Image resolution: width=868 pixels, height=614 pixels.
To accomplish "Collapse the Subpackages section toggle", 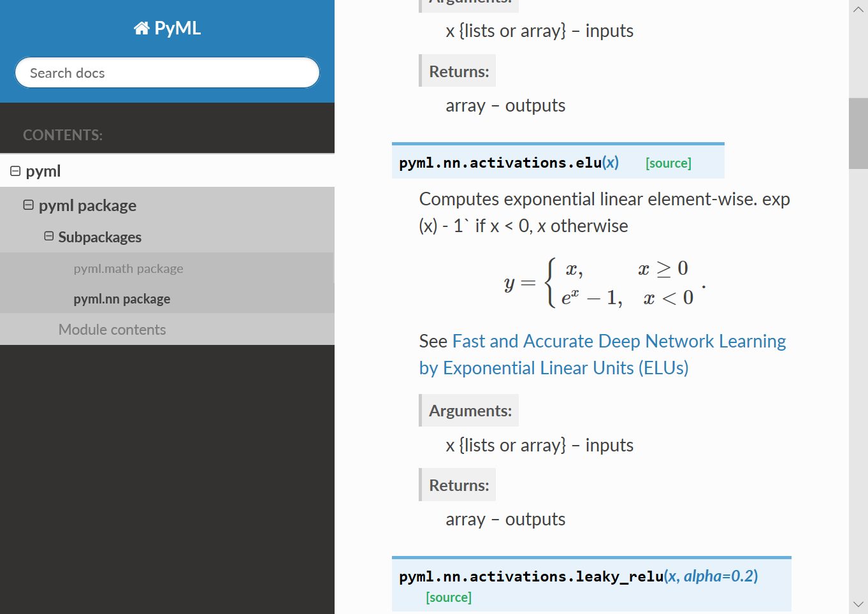I will point(48,236).
